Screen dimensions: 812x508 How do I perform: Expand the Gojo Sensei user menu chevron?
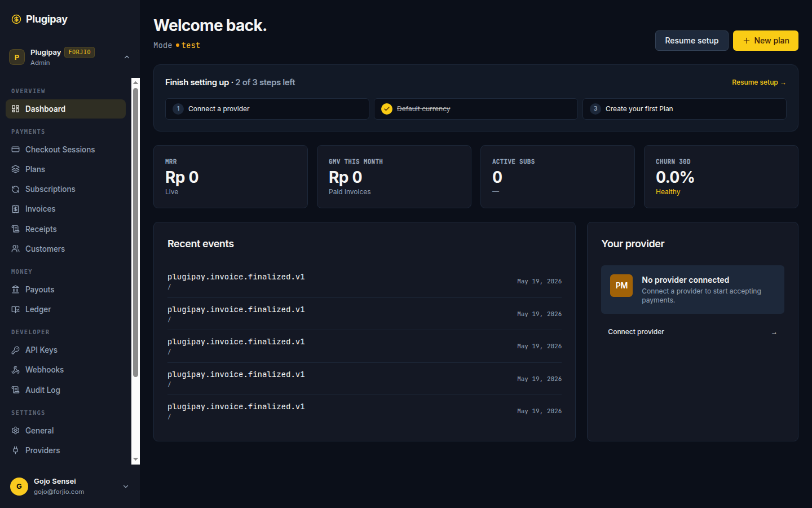126,487
